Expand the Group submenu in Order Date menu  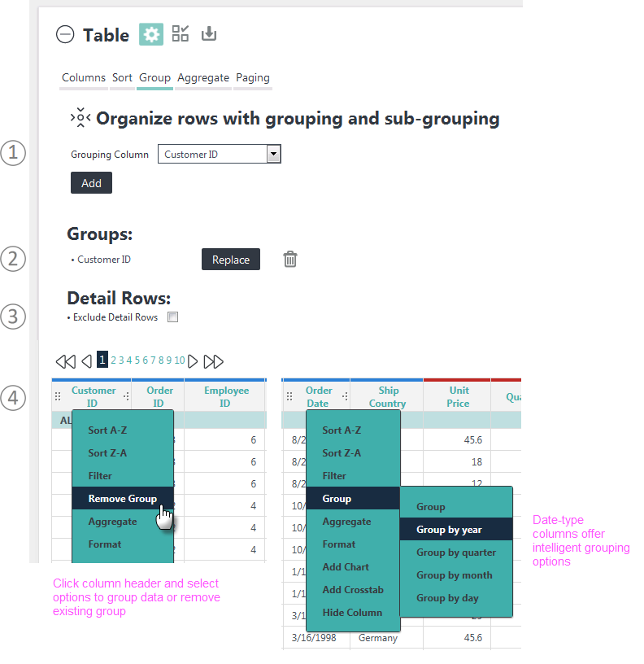[x=353, y=499]
